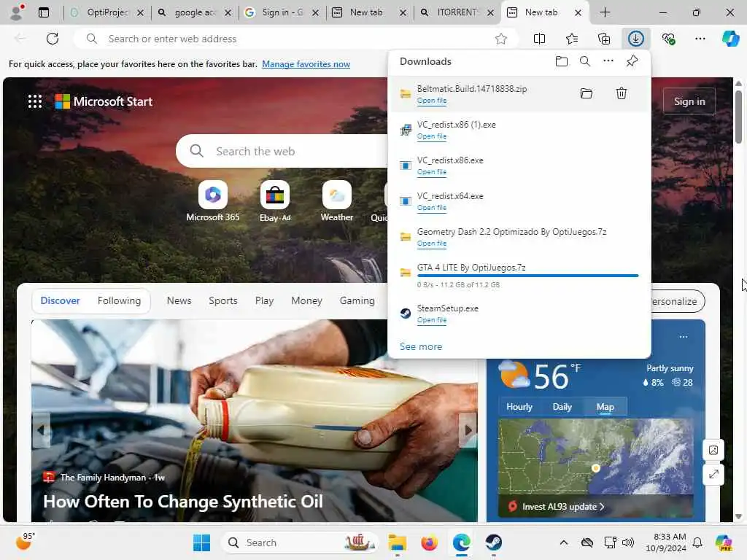Click taskbar Search box
The width and height of the screenshot is (747, 560).
pyautogui.click(x=300, y=542)
